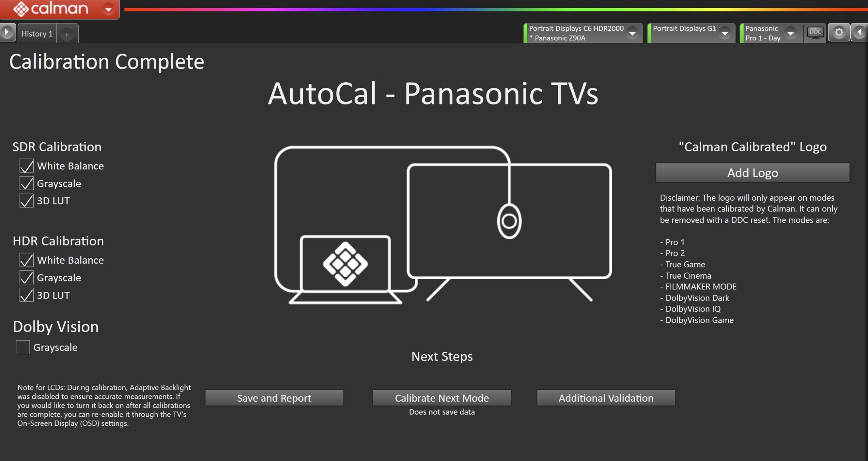
Task: Click the 'DolbyVision Game' list entry
Action: click(697, 320)
